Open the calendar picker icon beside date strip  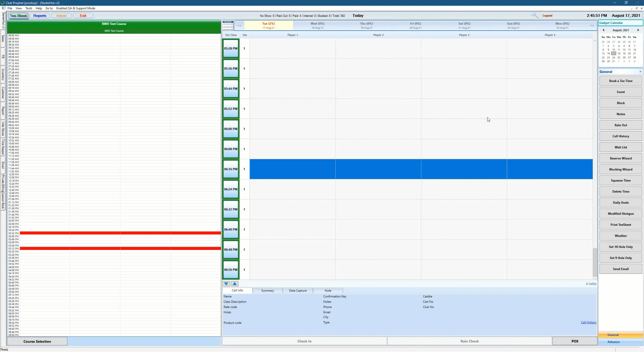pos(228,26)
